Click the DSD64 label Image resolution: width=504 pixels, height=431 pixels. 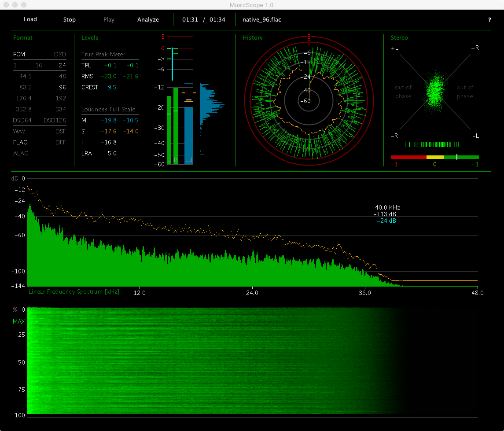click(x=22, y=120)
